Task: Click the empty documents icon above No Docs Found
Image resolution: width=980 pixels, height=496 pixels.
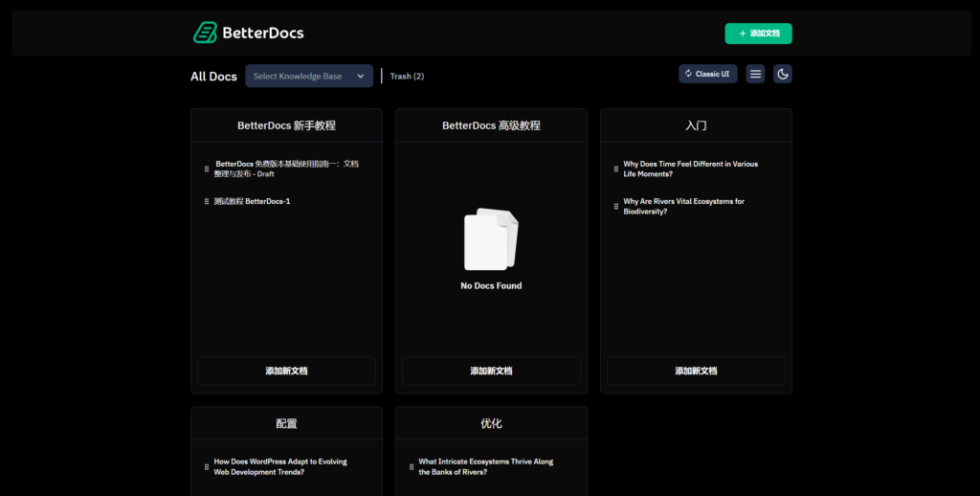Action: click(491, 239)
